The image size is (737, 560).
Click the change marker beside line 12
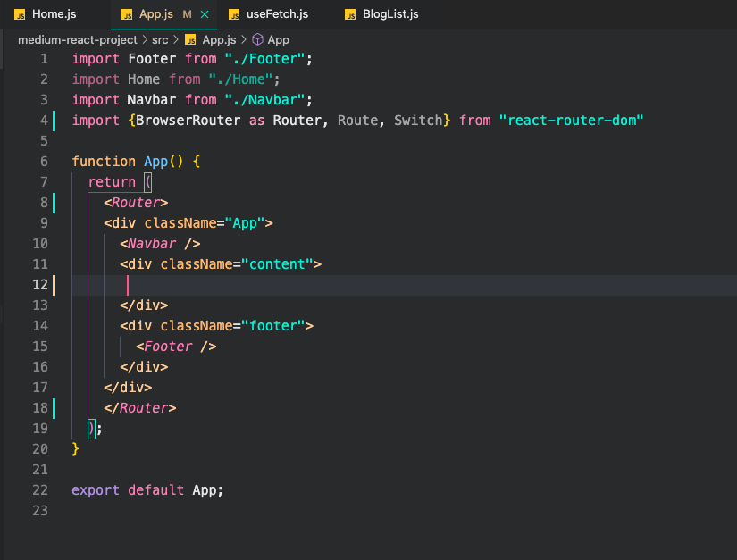(x=54, y=285)
